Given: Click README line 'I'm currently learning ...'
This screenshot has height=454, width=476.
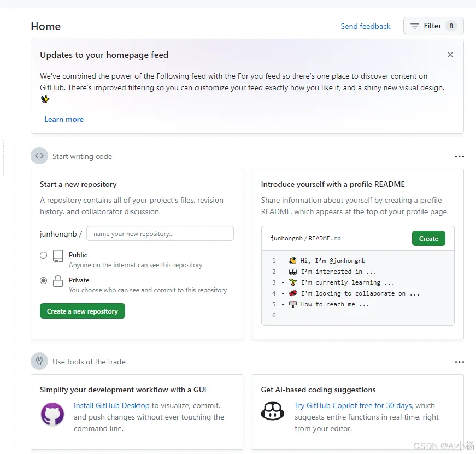Looking at the screenshot, I should [x=348, y=282].
